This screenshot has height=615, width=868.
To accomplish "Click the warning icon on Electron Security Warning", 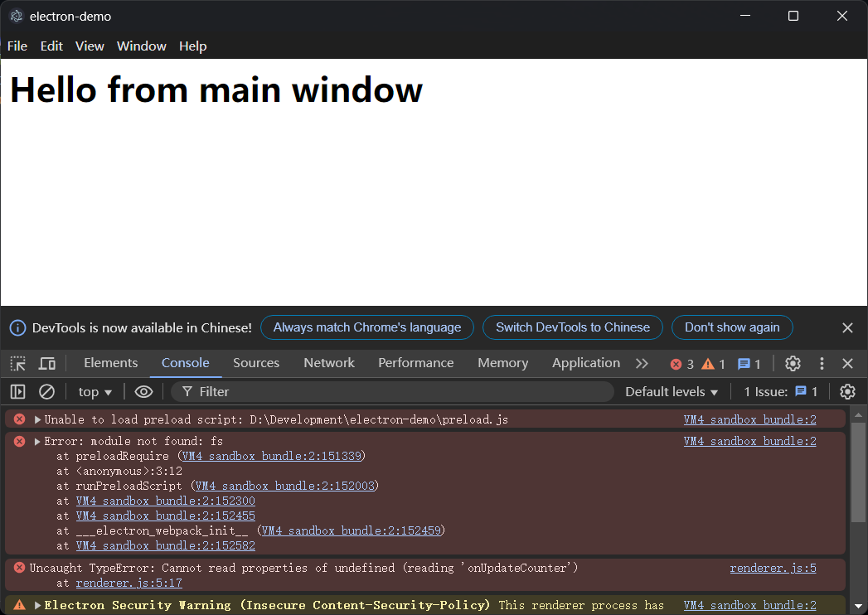I will [19, 605].
